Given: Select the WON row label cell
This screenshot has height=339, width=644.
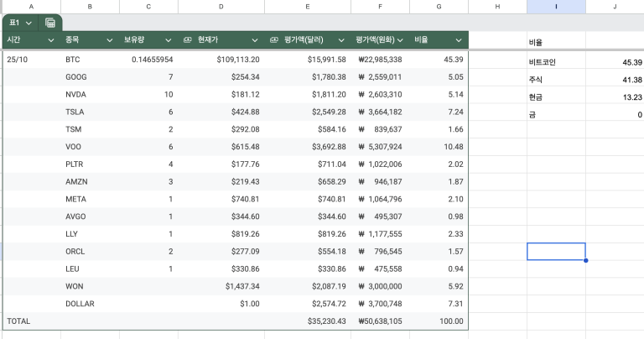Looking at the screenshot, I should click(x=90, y=286).
